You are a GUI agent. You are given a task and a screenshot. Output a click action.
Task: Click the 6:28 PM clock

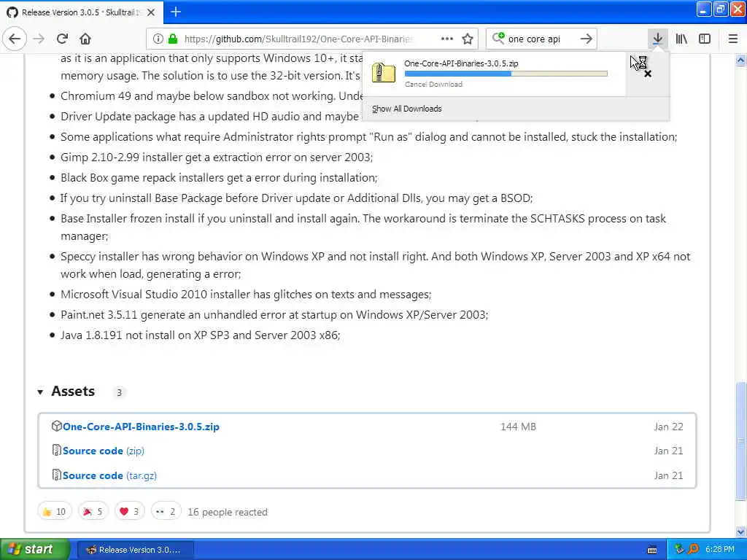(720, 549)
